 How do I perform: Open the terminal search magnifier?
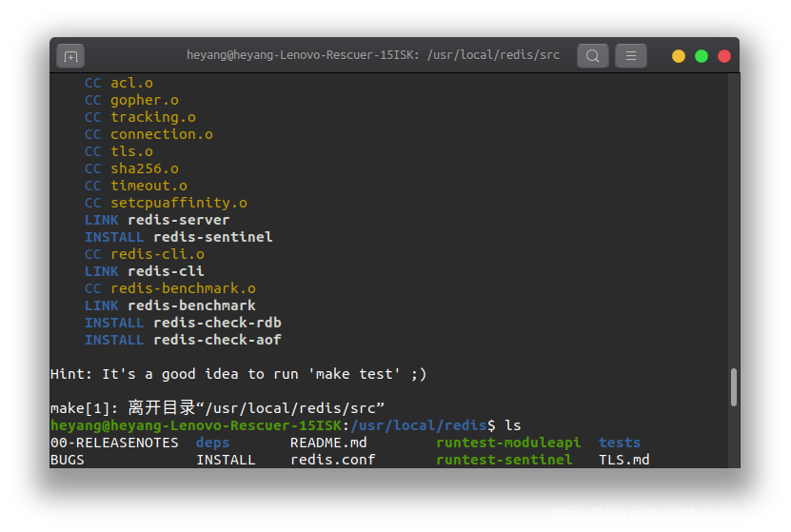pos(593,55)
